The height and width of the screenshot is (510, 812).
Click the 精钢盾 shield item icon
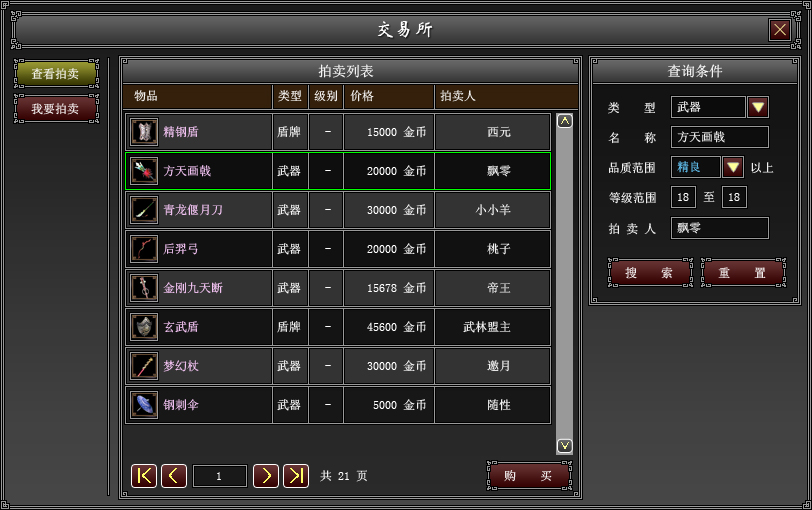pyautogui.click(x=144, y=132)
